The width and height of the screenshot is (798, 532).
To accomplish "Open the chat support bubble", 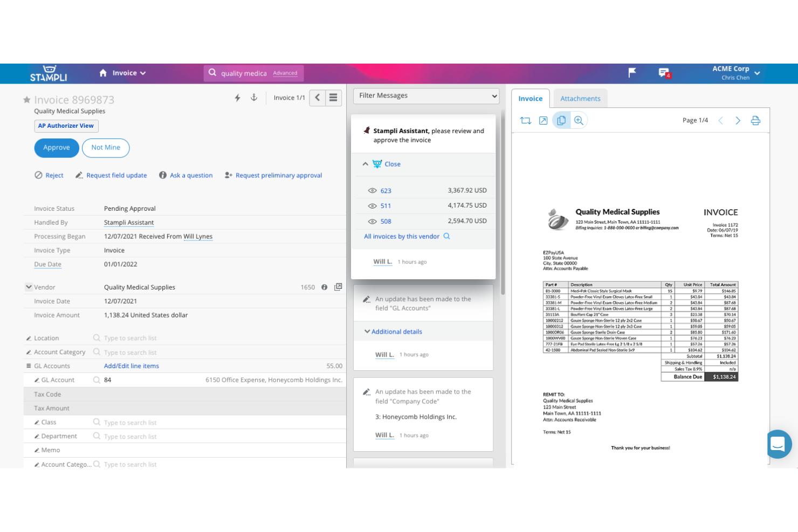I will (x=778, y=444).
